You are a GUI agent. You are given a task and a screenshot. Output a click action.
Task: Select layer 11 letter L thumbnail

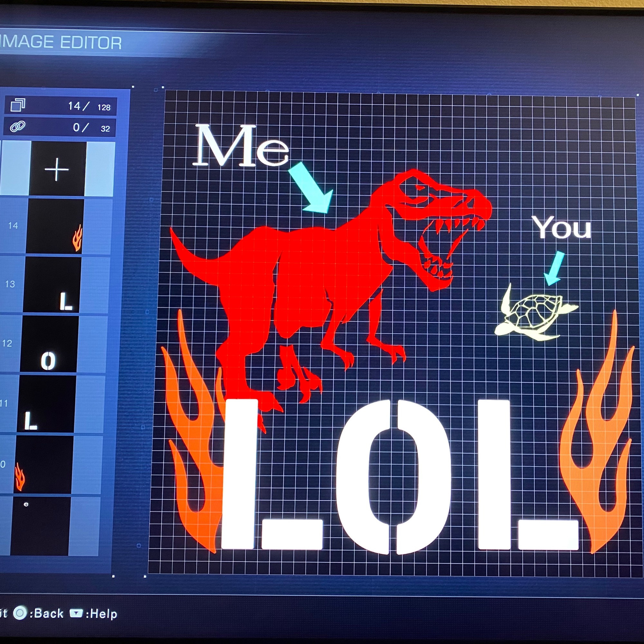46,404
